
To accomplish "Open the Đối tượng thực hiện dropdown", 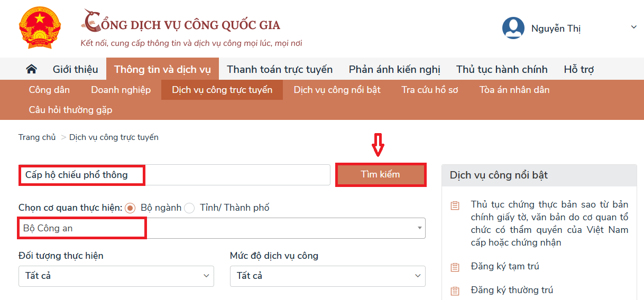I will point(116,276).
